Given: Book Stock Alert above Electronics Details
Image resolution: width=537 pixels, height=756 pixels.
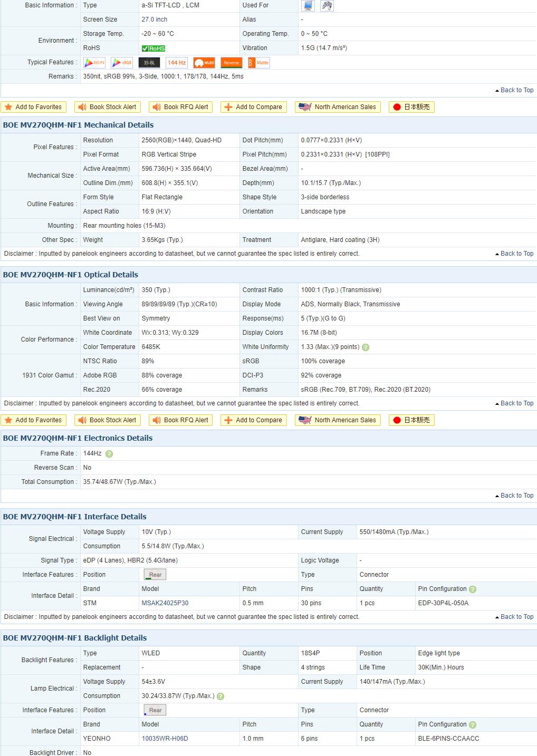Looking at the screenshot, I should point(108,420).
